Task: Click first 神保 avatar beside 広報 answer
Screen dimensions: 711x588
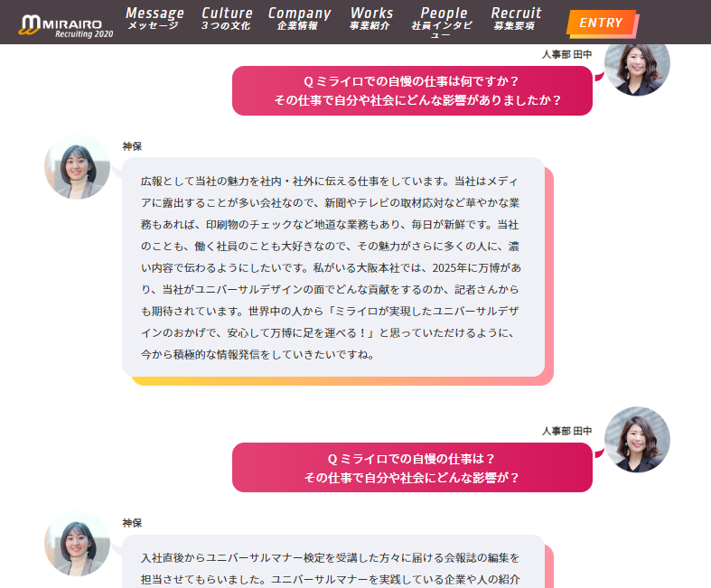Action: tap(77, 166)
